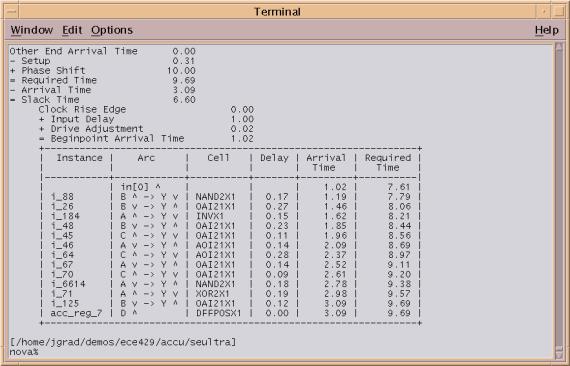
Task: Click the Setup value 0.31
Action: pyautogui.click(x=184, y=61)
